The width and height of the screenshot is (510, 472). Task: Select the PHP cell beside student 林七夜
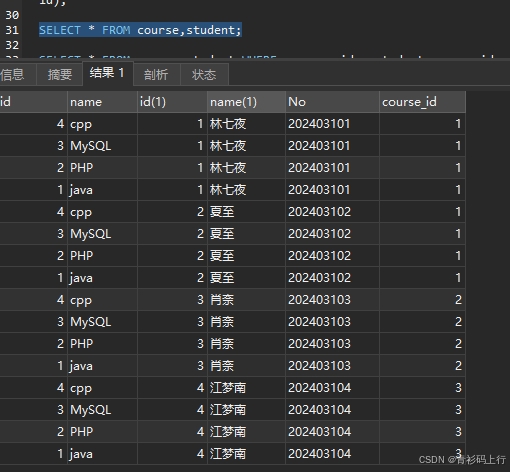click(x=102, y=168)
